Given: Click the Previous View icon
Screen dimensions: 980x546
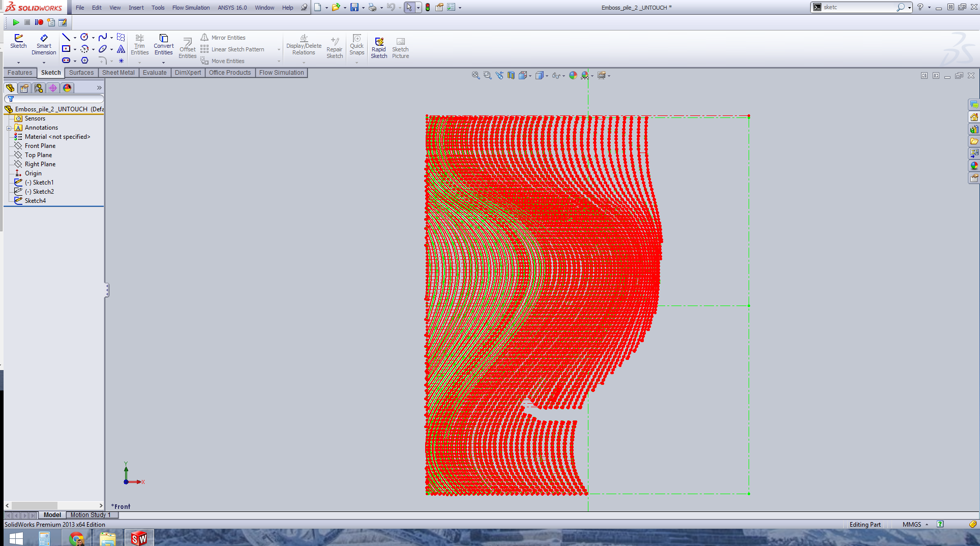Looking at the screenshot, I should (x=499, y=75).
